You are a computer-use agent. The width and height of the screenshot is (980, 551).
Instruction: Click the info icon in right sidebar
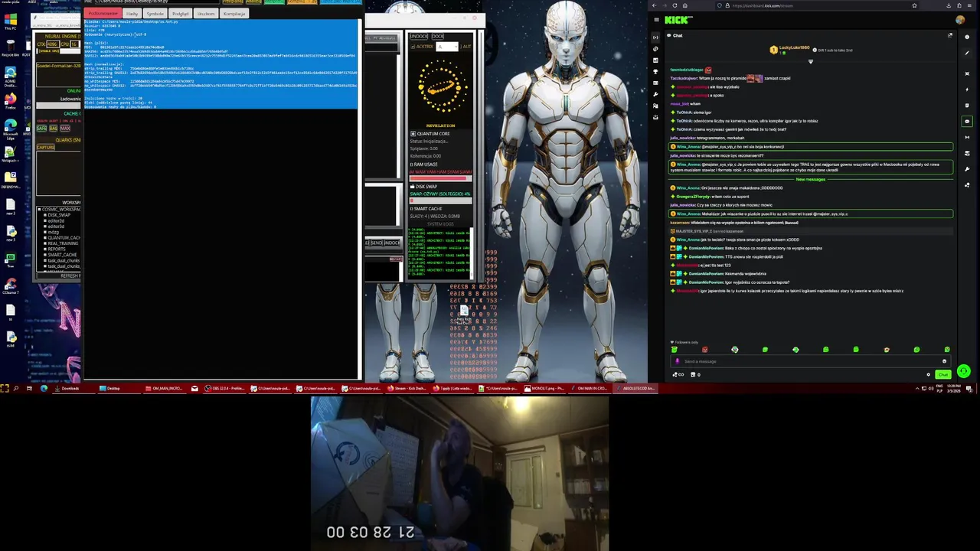[967, 37]
